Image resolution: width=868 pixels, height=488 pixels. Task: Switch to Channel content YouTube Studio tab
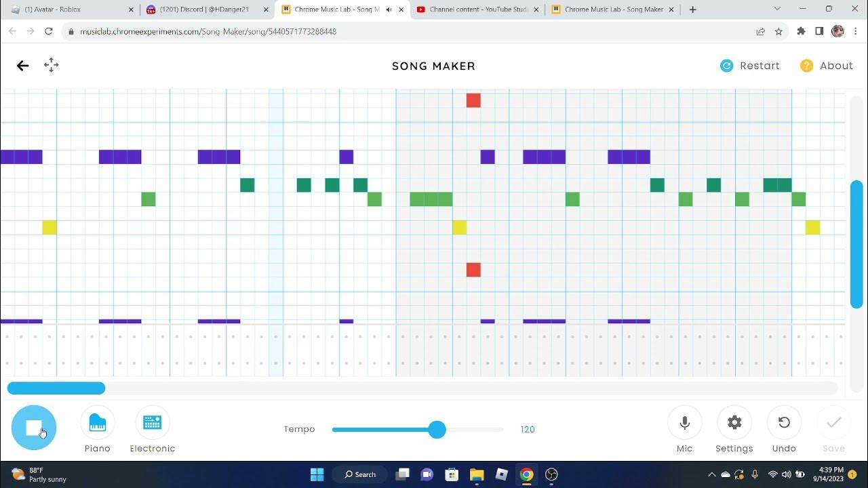coord(478,9)
